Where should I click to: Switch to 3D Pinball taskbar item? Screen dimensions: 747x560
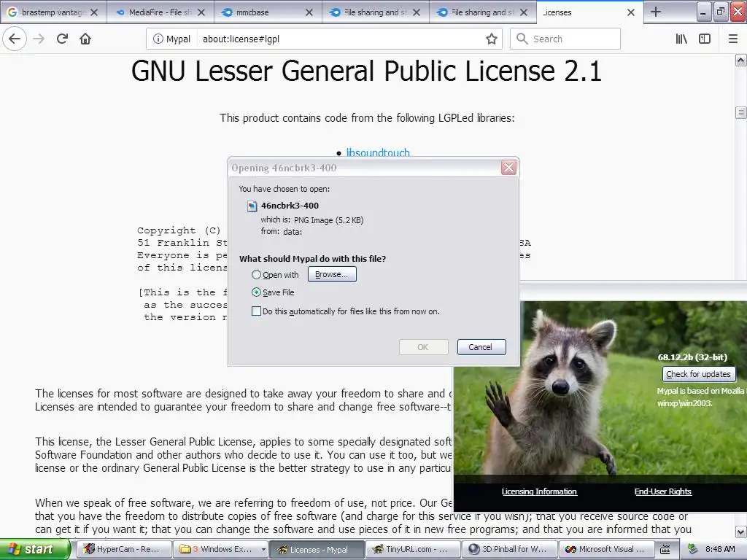pyautogui.click(x=508, y=549)
